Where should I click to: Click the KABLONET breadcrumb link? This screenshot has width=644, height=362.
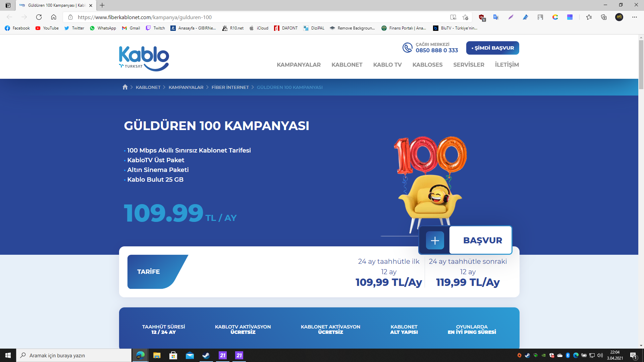point(148,87)
